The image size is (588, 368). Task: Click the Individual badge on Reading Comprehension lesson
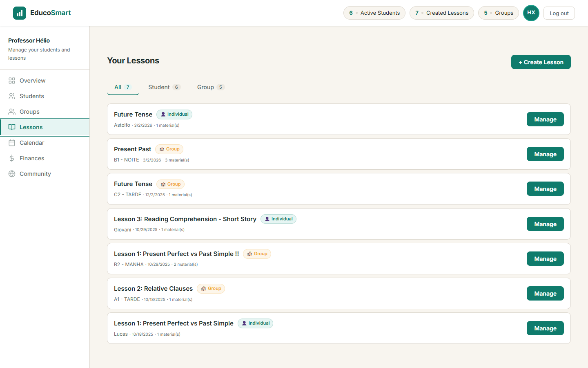[278, 219]
